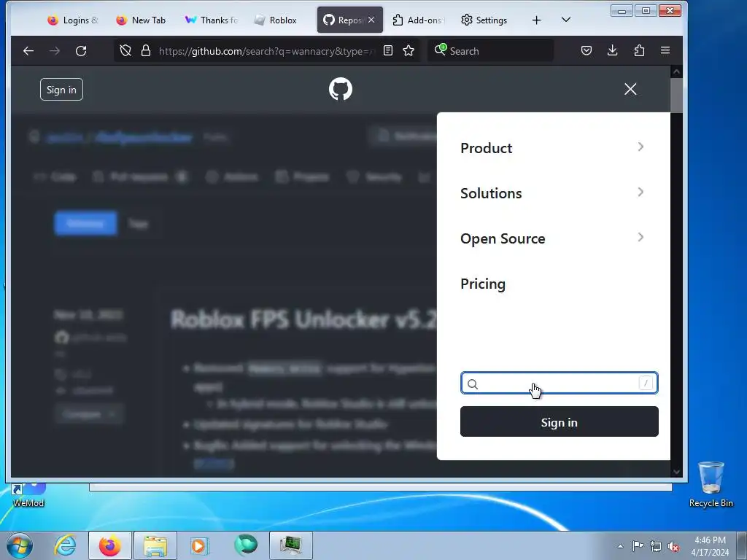Click the dark Sign in button in menu
Viewport: 747px width, 560px height.
(560, 422)
